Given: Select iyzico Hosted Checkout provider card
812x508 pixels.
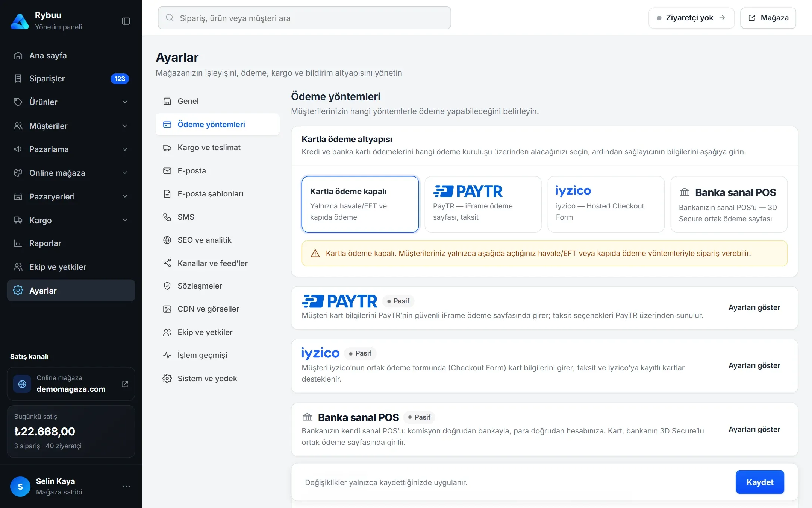Looking at the screenshot, I should point(606,204).
